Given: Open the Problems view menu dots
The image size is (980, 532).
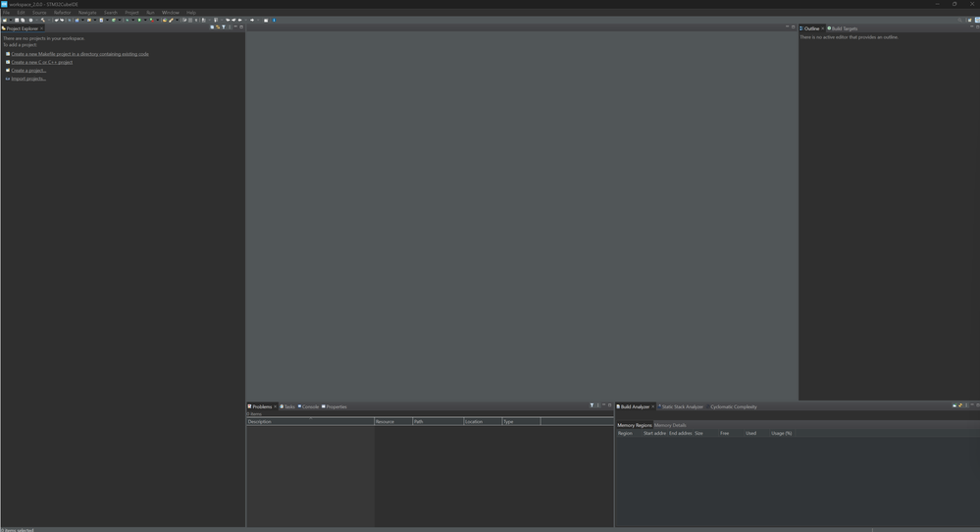Looking at the screenshot, I should point(597,405).
